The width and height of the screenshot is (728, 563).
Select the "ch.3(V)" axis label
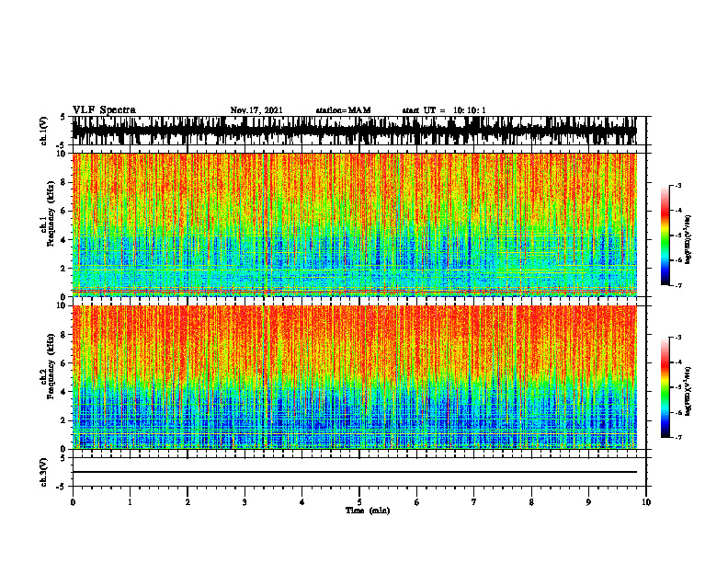click(x=44, y=472)
